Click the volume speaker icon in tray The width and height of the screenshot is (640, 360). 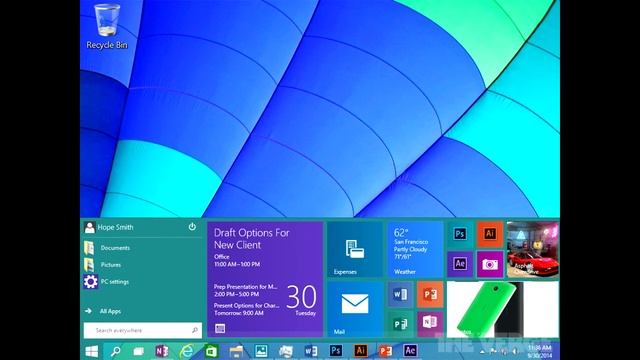515,351
